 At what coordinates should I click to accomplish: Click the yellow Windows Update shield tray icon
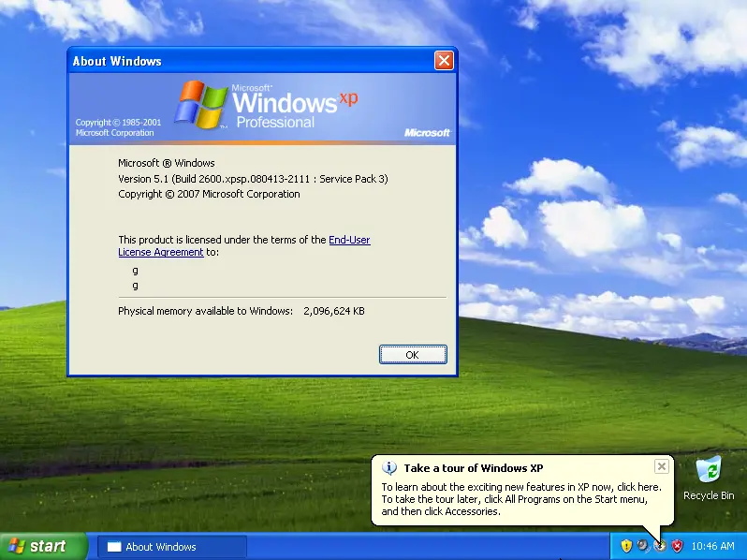coord(626,546)
